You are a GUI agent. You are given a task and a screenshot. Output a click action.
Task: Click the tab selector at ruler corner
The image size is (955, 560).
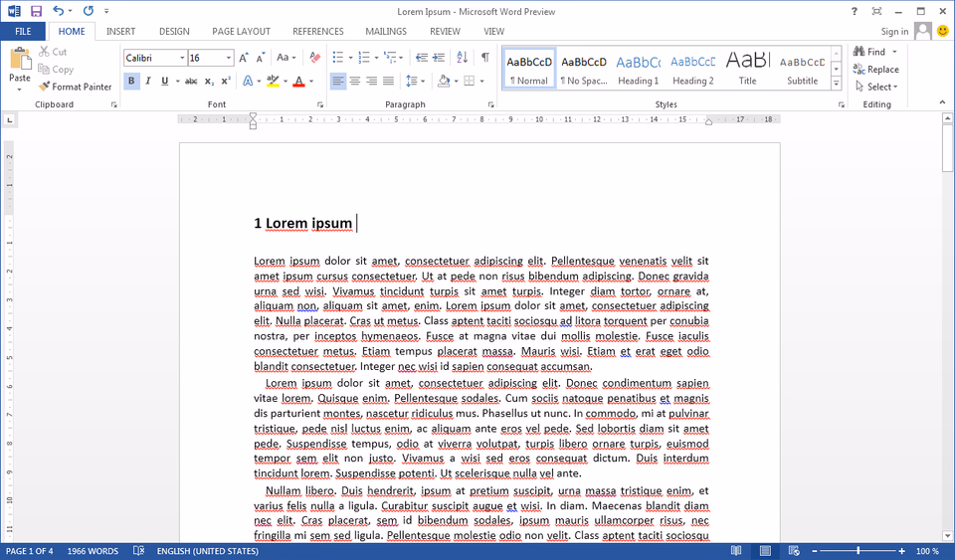coord(10,120)
